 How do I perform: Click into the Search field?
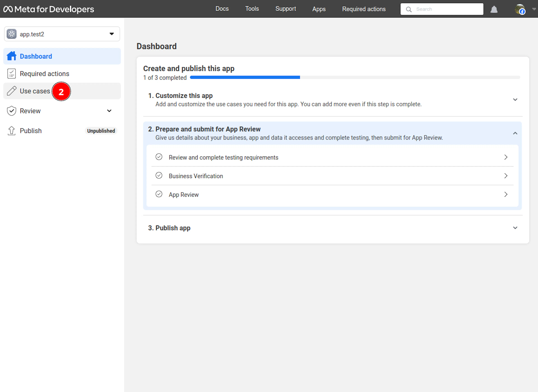[442, 9]
